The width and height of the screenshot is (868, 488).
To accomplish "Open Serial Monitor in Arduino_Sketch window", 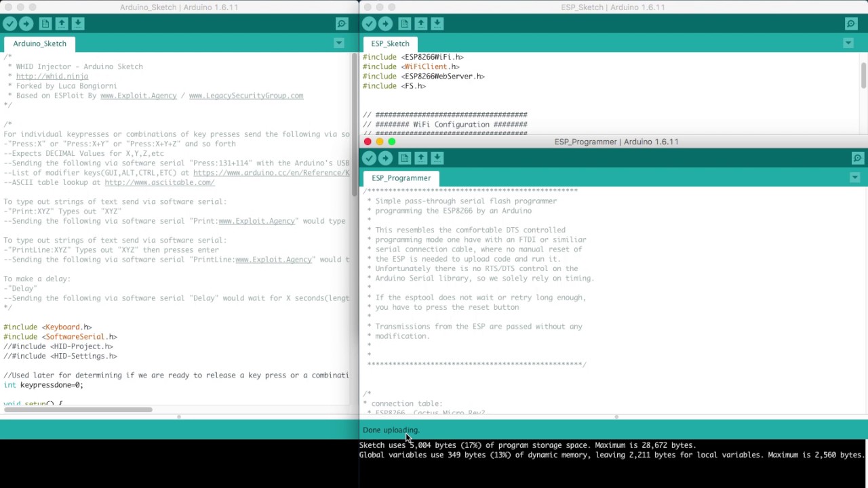I will pyautogui.click(x=342, y=24).
